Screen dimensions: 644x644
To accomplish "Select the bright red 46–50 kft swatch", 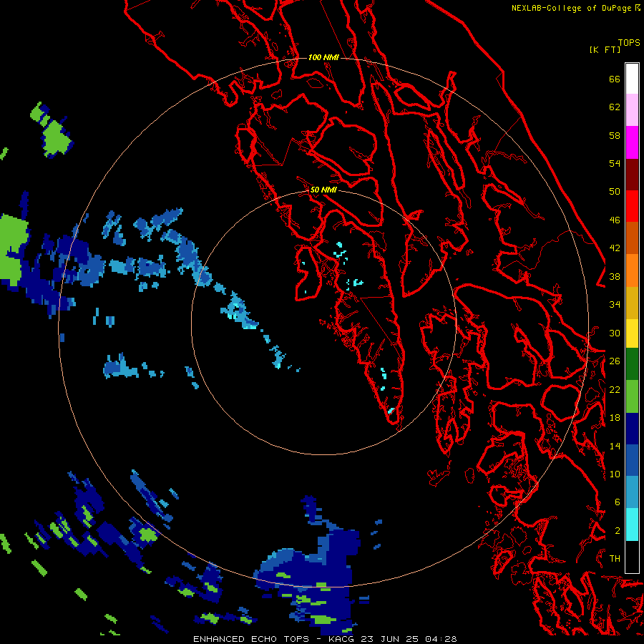I will (632, 206).
